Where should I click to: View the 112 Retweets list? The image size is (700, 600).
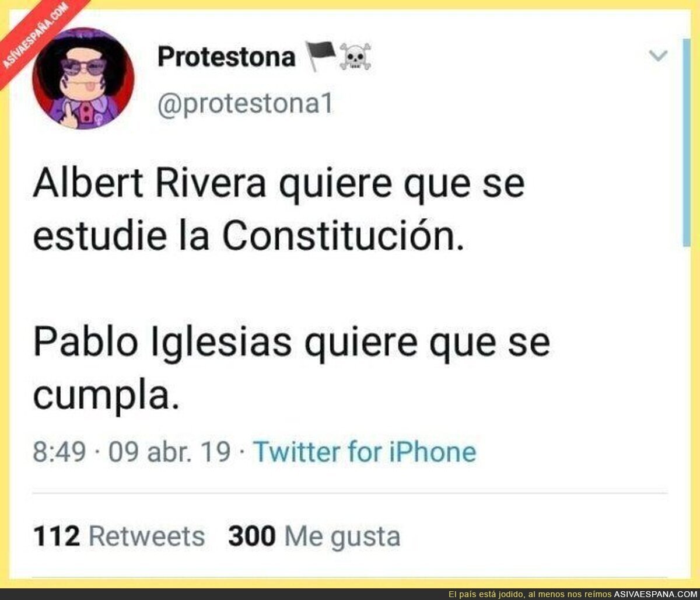coord(119,536)
